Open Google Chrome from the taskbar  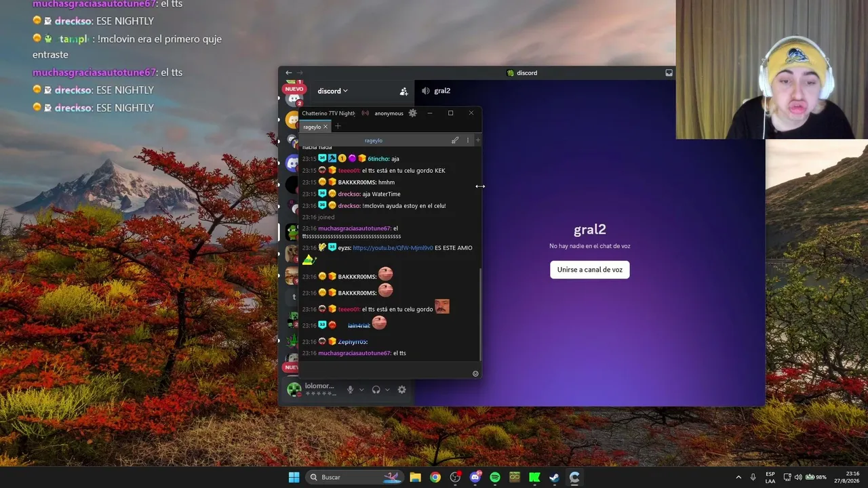pos(435,477)
